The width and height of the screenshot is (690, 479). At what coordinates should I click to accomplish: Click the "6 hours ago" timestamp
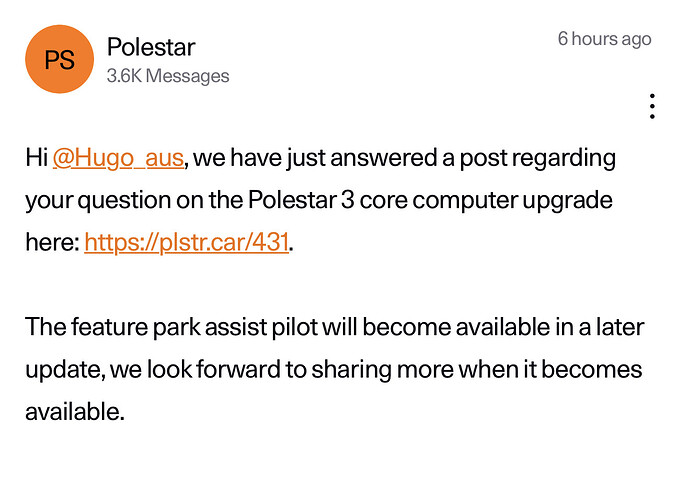[604, 39]
